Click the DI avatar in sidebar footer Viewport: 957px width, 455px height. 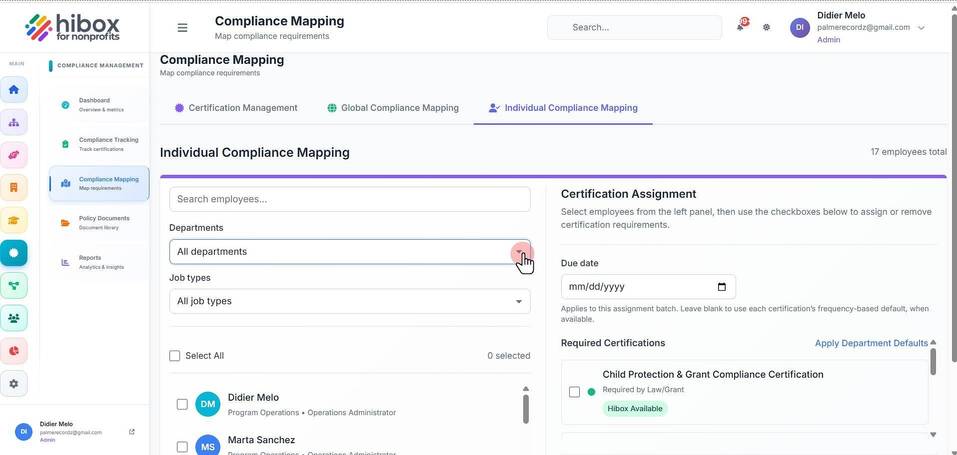(23, 431)
